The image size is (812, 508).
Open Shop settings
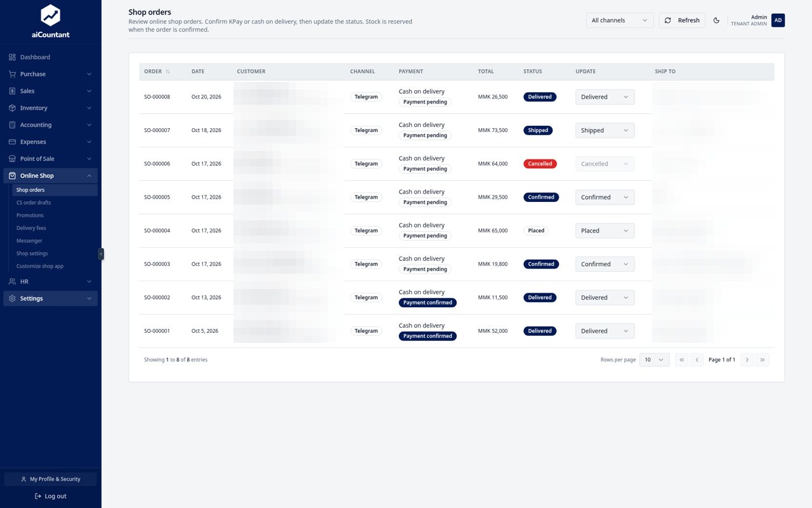pyautogui.click(x=55, y=253)
